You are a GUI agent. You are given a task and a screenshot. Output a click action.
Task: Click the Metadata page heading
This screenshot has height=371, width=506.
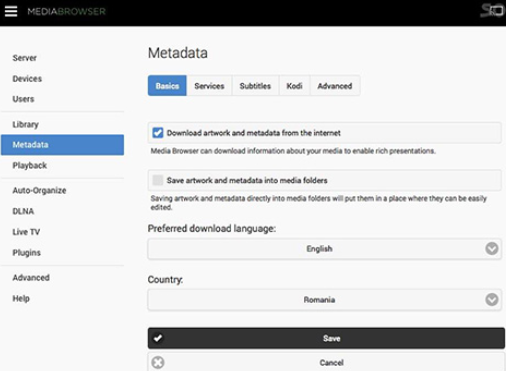point(178,53)
